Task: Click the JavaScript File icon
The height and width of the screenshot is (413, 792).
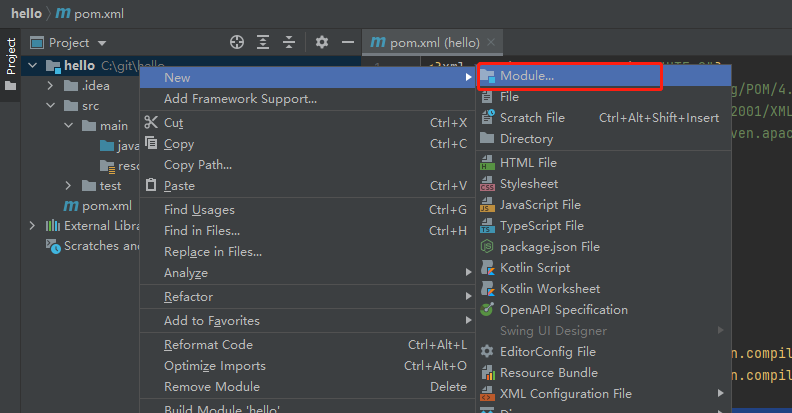Action: pyautogui.click(x=487, y=204)
